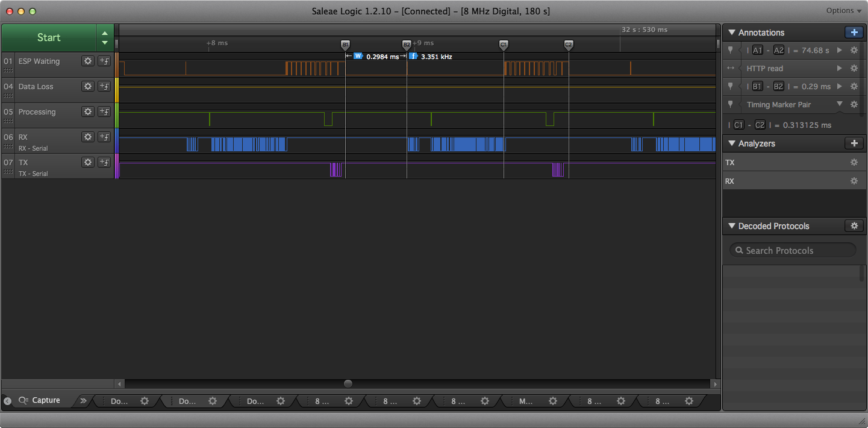Open the Options dropdown menu
The width and height of the screenshot is (868, 428).
point(844,11)
